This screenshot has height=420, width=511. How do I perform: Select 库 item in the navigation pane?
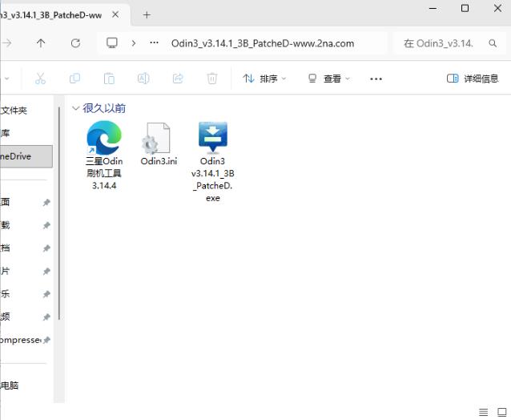tap(6, 133)
